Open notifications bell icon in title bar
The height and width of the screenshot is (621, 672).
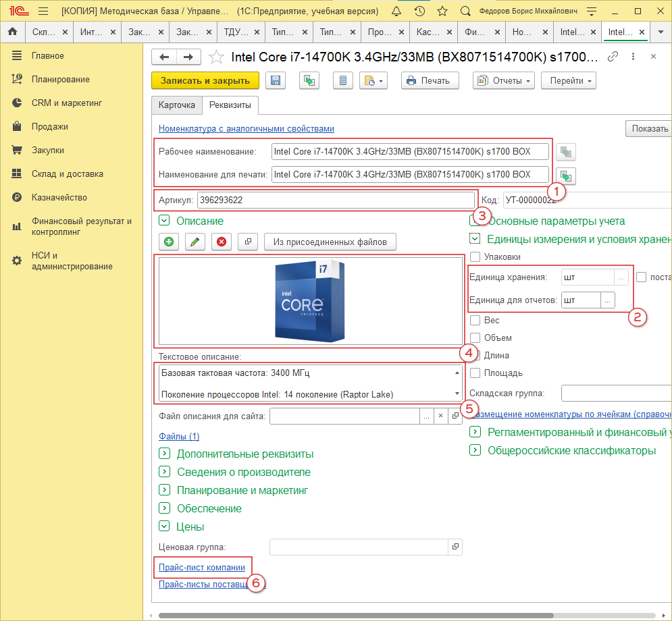[396, 11]
